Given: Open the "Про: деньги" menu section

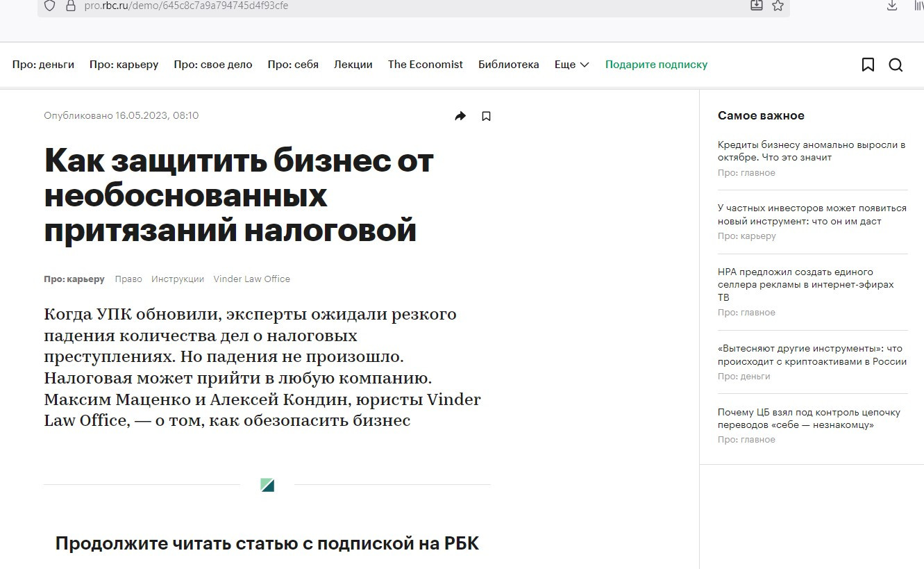Looking at the screenshot, I should [43, 65].
